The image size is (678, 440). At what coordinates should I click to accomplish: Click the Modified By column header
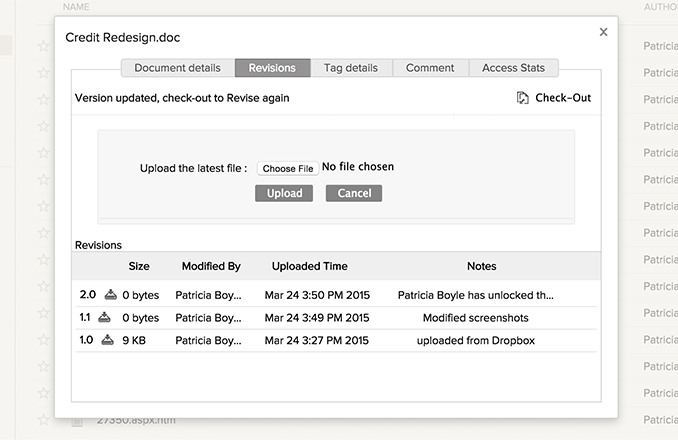(x=211, y=266)
